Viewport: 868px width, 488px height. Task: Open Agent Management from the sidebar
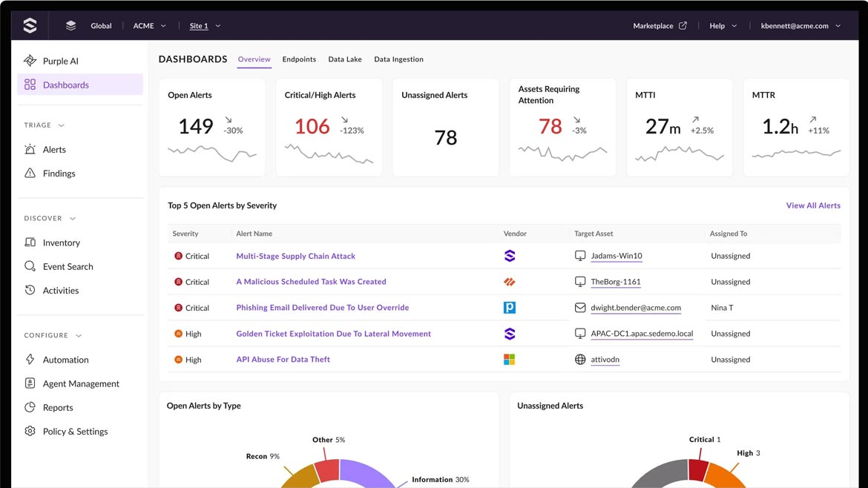(80, 383)
